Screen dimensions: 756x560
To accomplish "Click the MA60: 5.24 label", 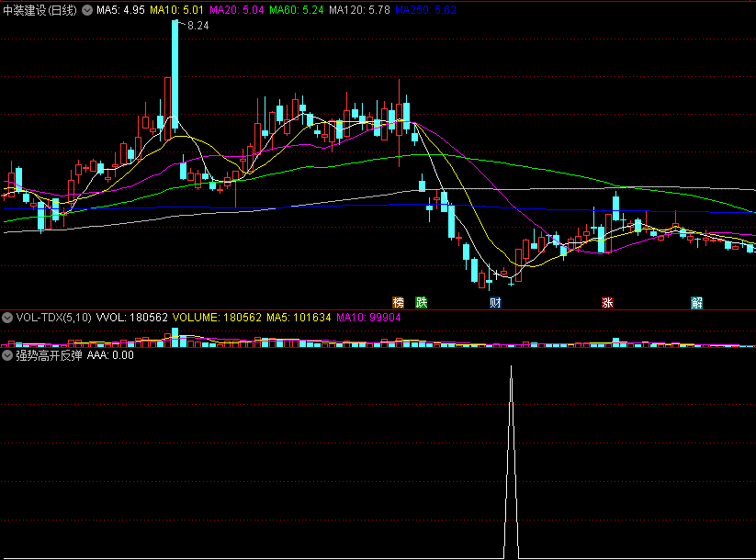I will (x=297, y=10).
